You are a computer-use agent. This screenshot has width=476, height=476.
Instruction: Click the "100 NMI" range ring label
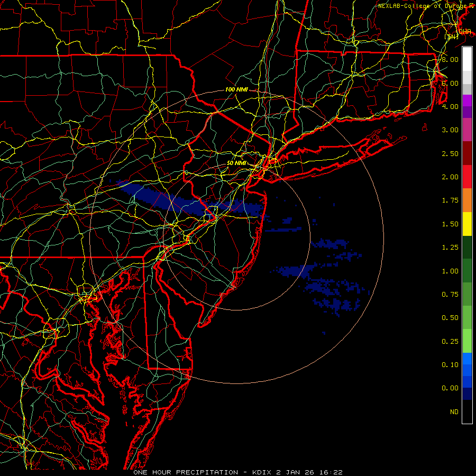[236, 89]
